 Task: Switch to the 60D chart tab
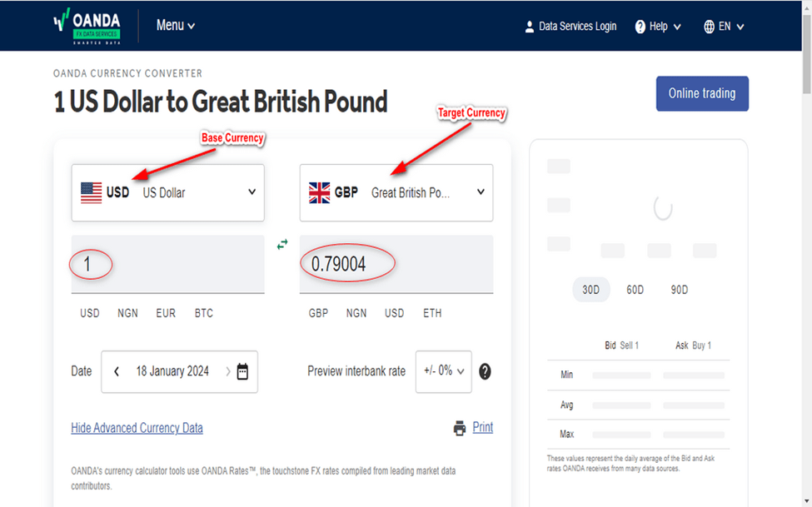pos(635,290)
